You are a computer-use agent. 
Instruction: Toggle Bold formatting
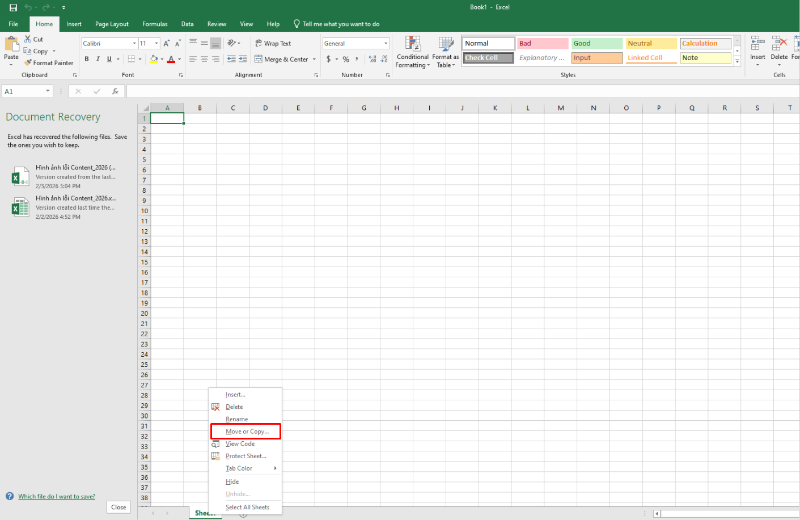(87, 59)
